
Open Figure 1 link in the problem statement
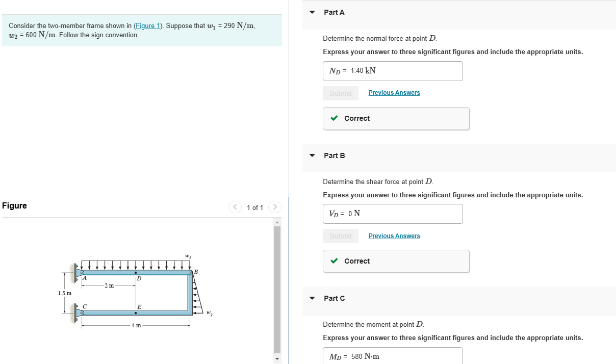[x=148, y=25]
